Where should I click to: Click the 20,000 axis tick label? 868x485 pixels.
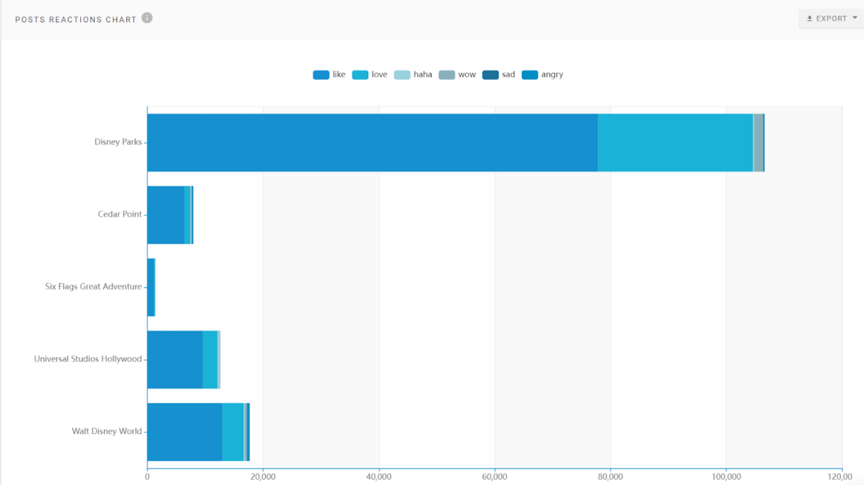pos(263,477)
